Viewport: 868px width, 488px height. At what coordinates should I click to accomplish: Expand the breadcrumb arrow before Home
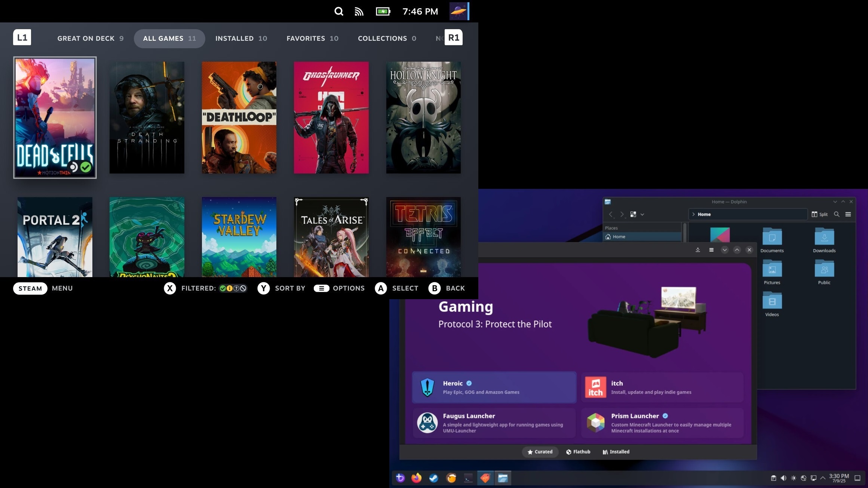[694, 214]
